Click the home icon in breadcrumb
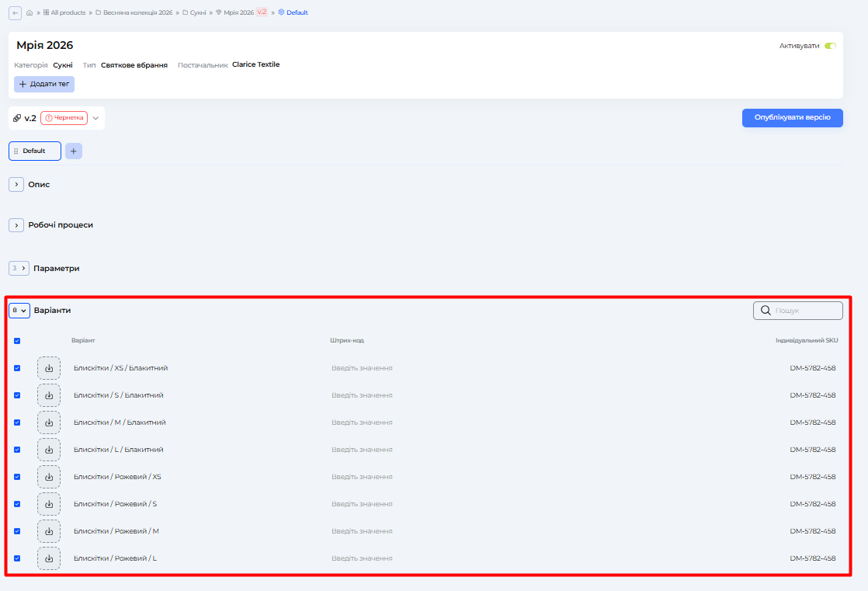The height and width of the screenshot is (591, 868). [x=30, y=13]
